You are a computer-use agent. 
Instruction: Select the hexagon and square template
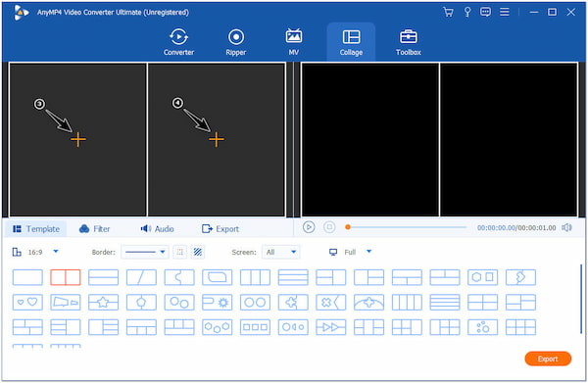click(x=482, y=277)
